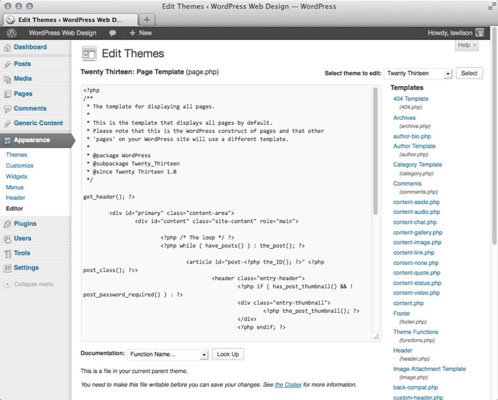Click the code editor vertical scrollbar
Image resolution: width=498 pixels, height=400 pixels.
[375, 151]
